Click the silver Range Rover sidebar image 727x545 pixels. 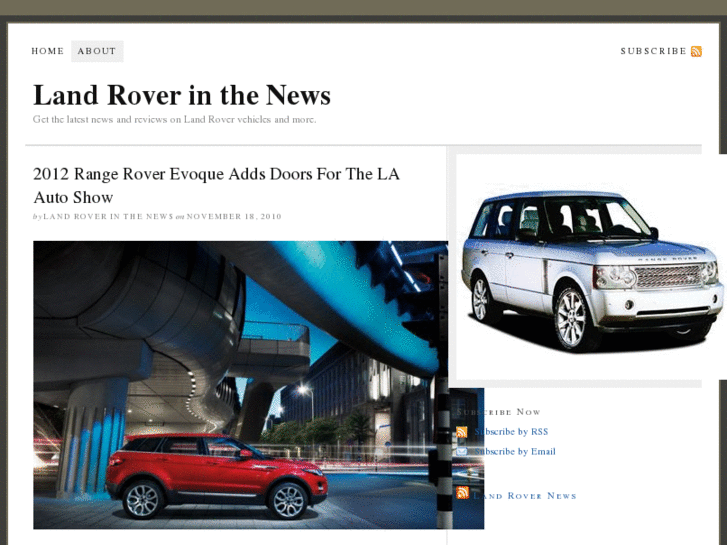[x=592, y=268]
